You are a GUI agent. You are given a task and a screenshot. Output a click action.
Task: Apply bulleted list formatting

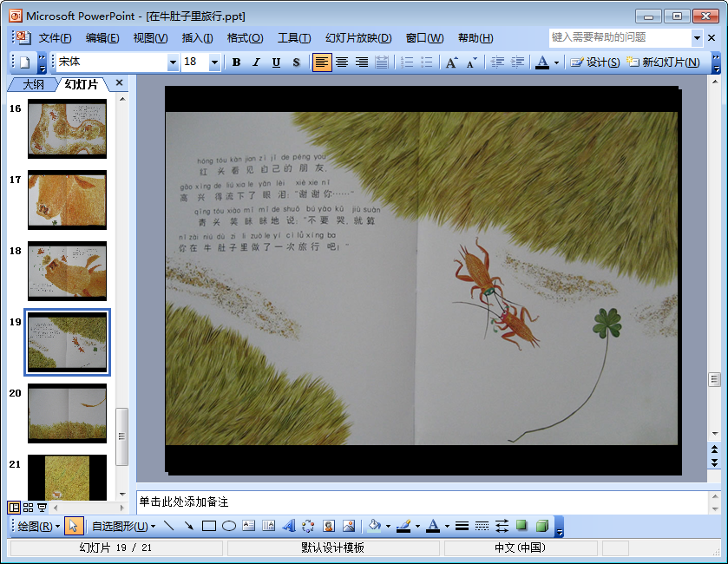pos(426,62)
